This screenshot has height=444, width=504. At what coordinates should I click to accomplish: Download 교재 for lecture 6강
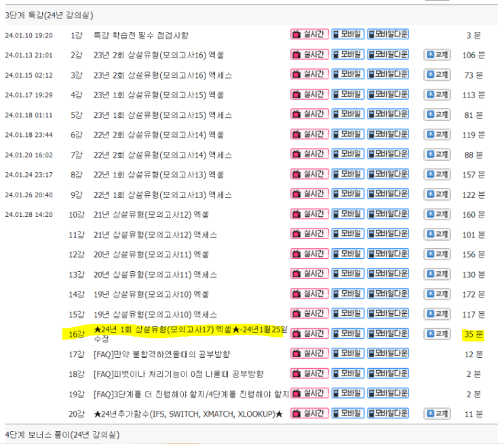[437, 135]
